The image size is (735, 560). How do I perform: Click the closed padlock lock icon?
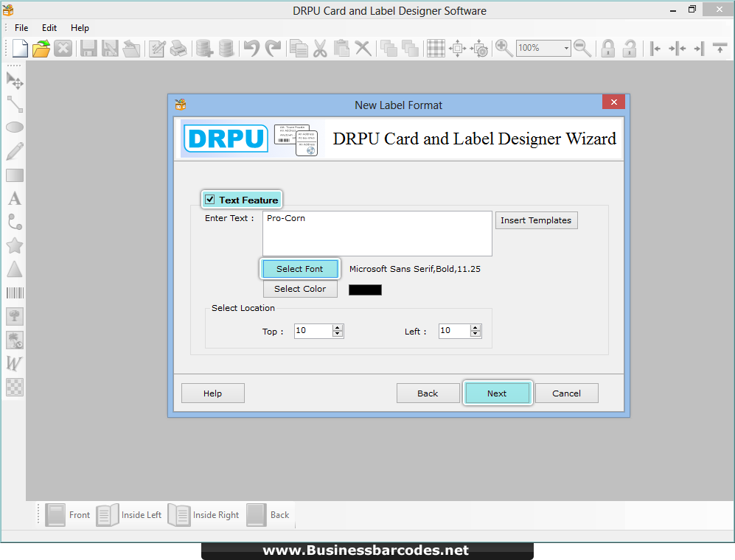[608, 49]
